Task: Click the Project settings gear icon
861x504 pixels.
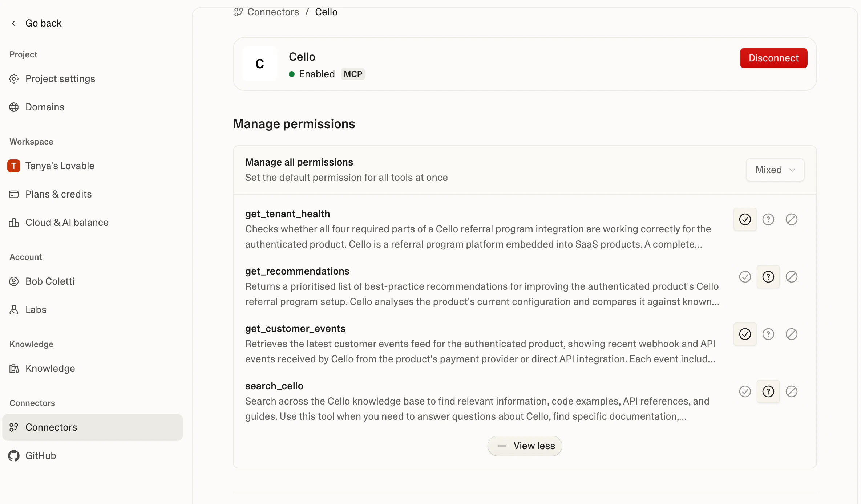Action: pyautogui.click(x=14, y=79)
